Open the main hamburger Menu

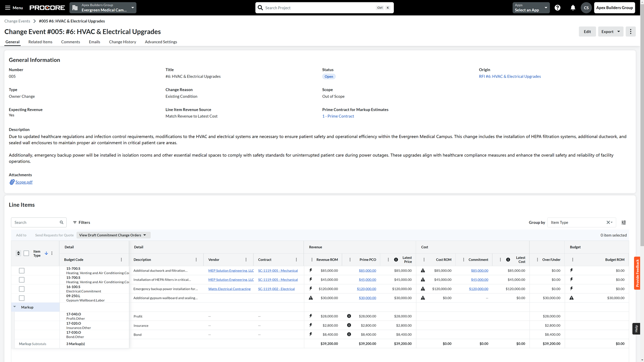click(x=8, y=8)
